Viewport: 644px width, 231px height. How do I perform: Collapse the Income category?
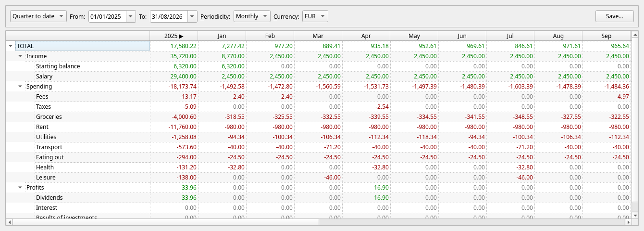point(20,56)
